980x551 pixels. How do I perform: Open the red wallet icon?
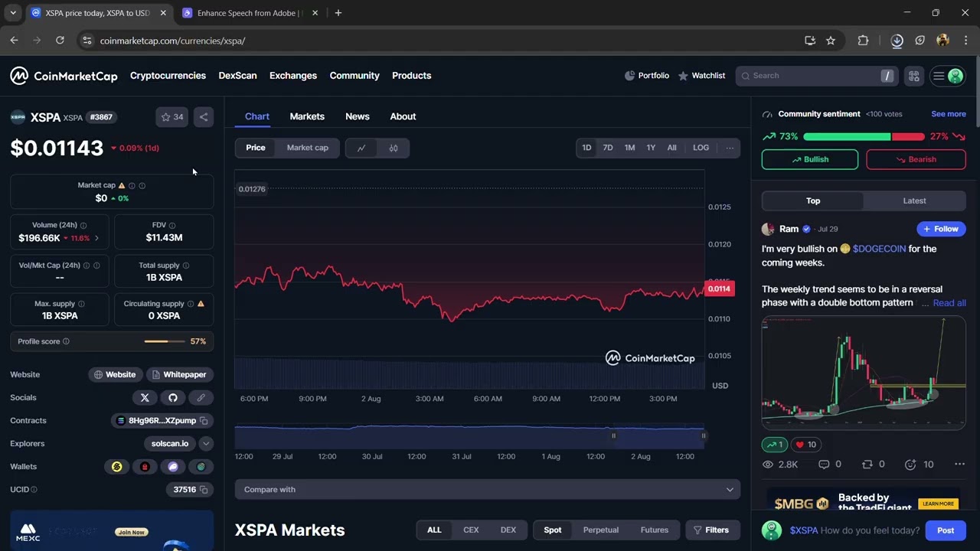pos(145,467)
